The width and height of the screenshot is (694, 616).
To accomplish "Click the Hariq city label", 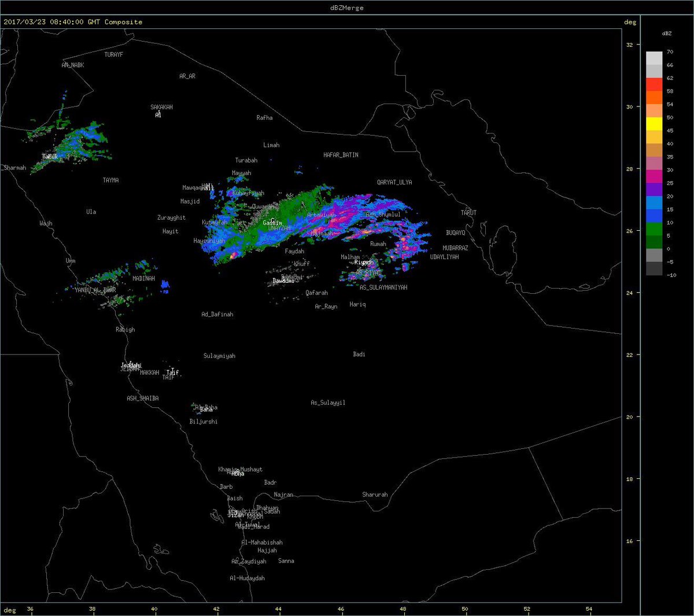I will (x=358, y=305).
